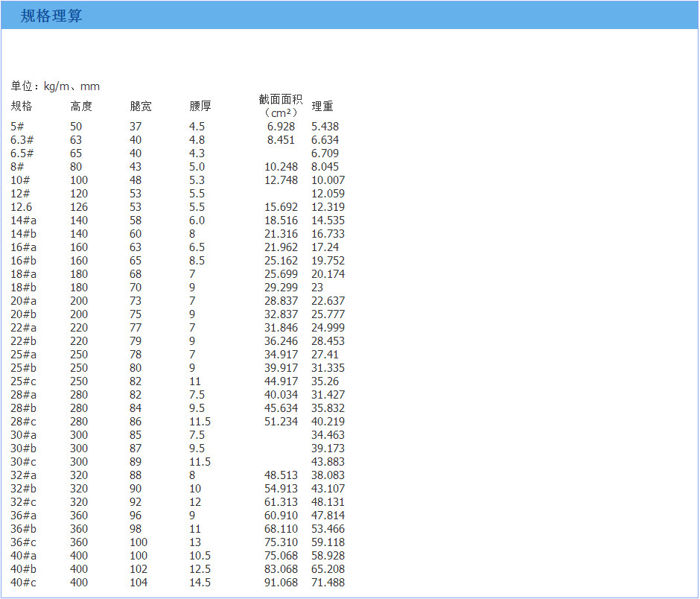Image resolution: width=700 pixels, height=599 pixels.
Task: Open the blue 腰厚 value 6.5 for 16#a
Action: (x=195, y=247)
